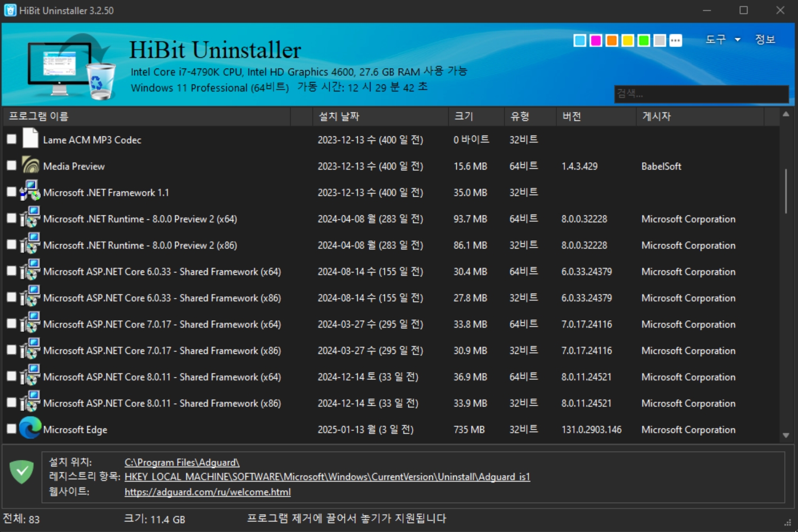The width and height of the screenshot is (798, 532).
Task: Select checkbox for .NET Runtime 8.0.0 Preview 2 (x64)
Action: click(11, 218)
